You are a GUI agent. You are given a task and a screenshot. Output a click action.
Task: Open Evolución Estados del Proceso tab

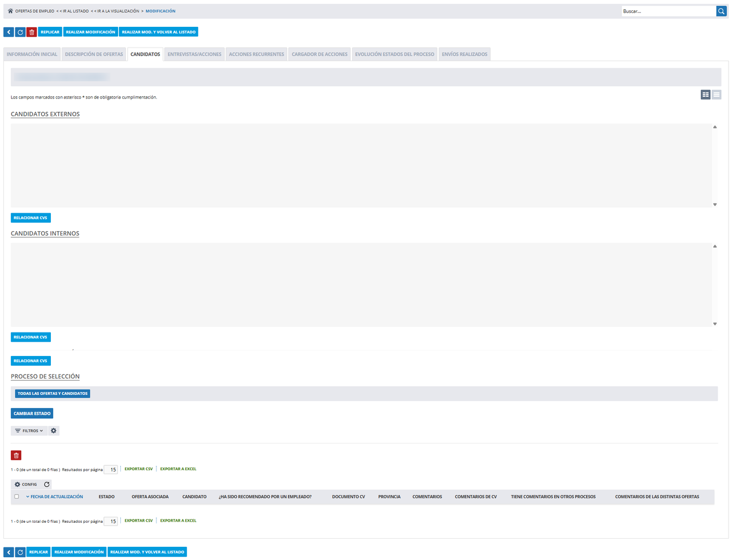[x=394, y=54]
